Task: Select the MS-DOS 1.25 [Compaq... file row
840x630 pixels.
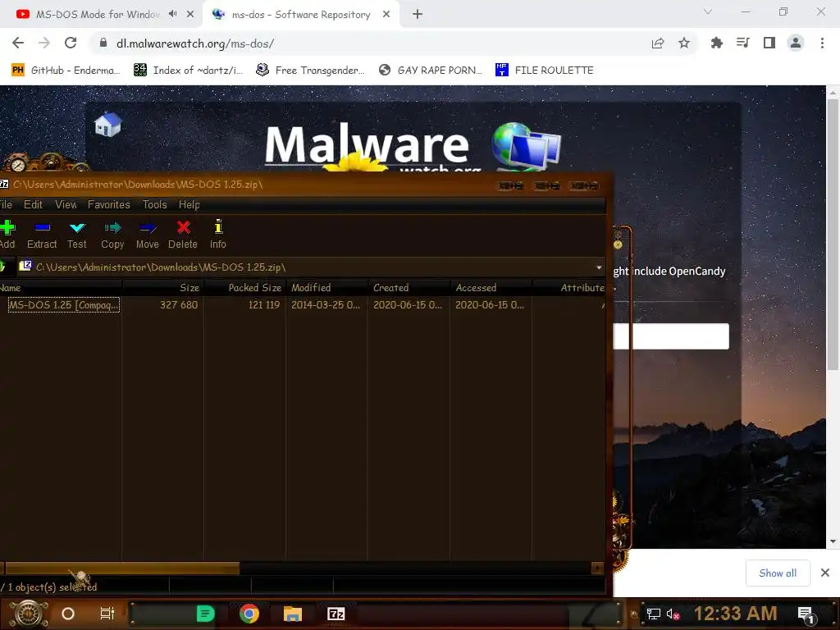Action: pos(63,305)
